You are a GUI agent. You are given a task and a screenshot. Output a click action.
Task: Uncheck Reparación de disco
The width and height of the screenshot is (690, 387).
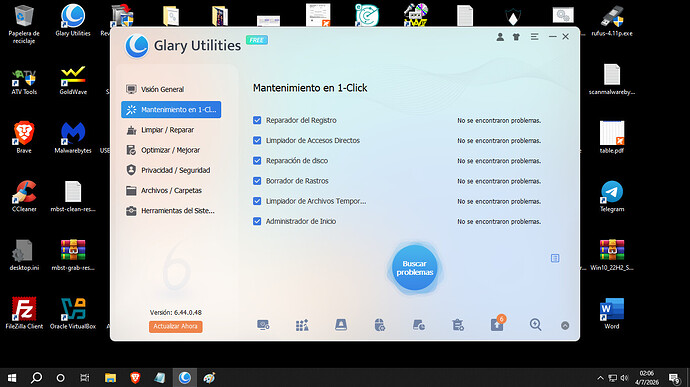click(257, 161)
